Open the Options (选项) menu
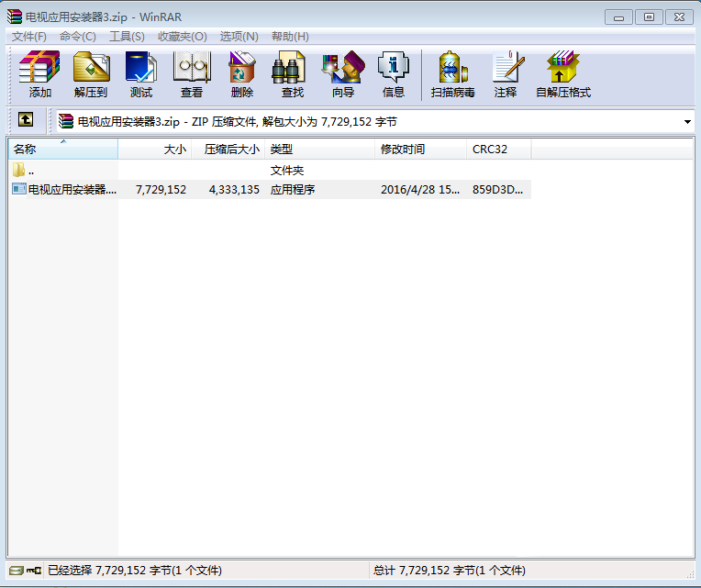 point(239,37)
